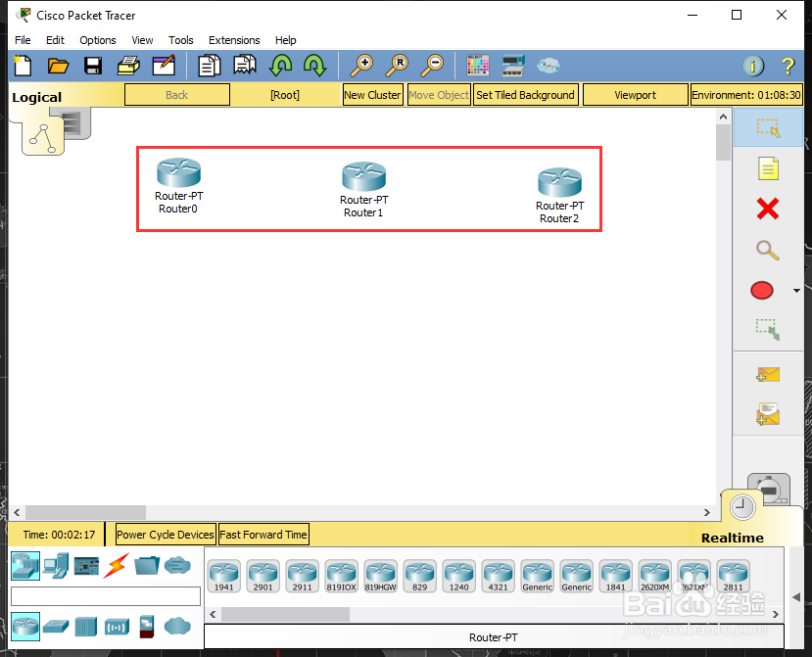This screenshot has height=657, width=812.
Task: Click the workspace horizontal scrollbar thumb
Action: (86, 512)
